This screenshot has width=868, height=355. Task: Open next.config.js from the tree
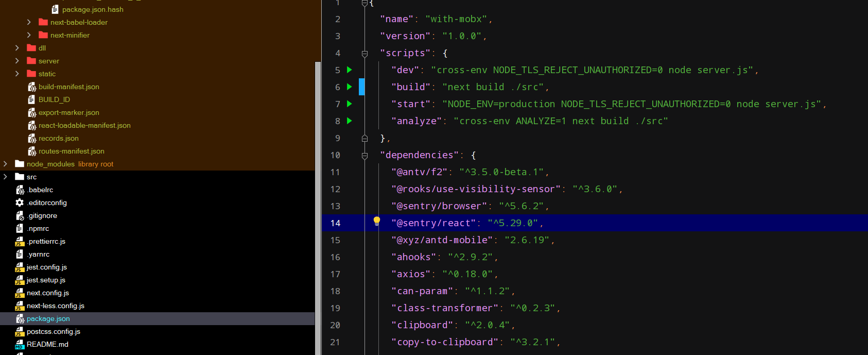48,293
